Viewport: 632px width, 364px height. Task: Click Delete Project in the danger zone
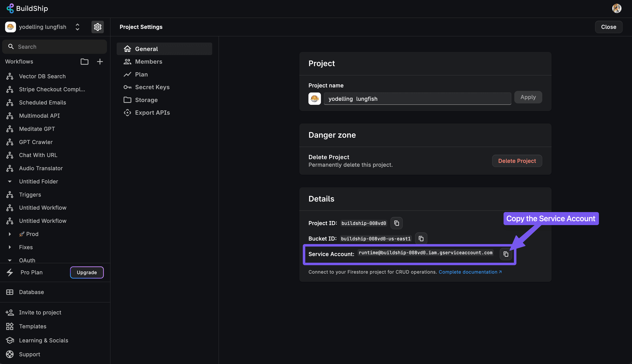517,161
